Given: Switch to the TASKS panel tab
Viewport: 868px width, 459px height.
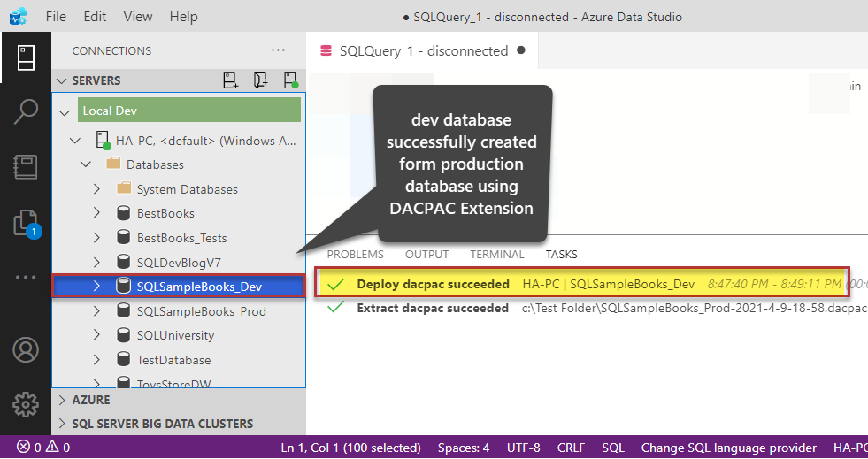Looking at the screenshot, I should pyautogui.click(x=561, y=255).
